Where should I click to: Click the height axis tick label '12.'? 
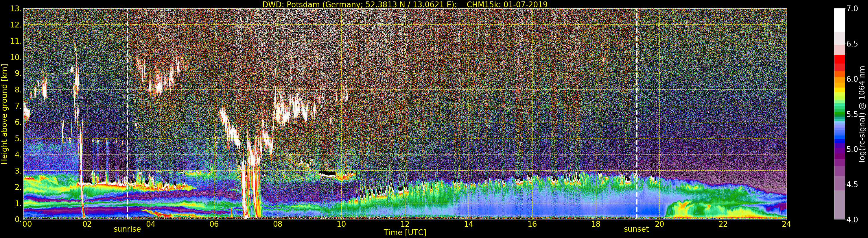coord(16,25)
